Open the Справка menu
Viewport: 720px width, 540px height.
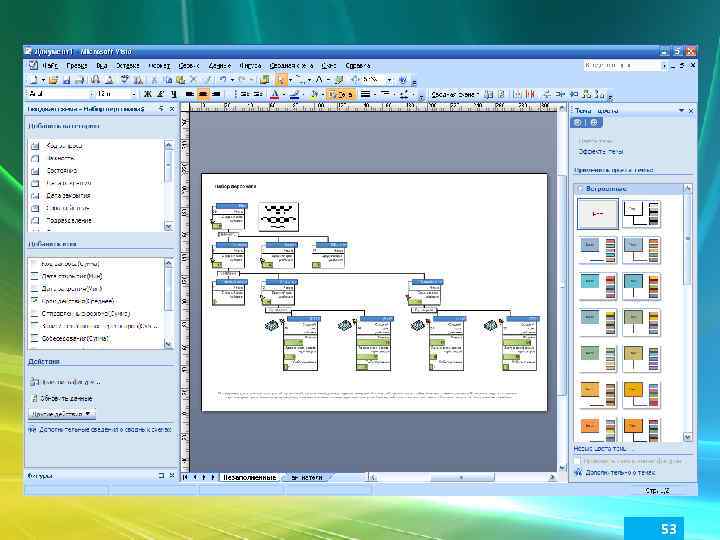pyautogui.click(x=358, y=66)
